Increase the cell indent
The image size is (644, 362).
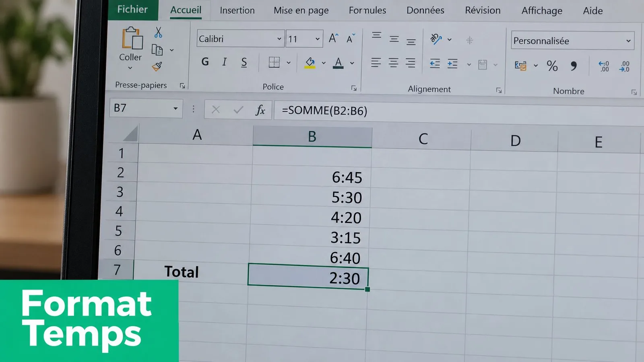[x=452, y=64]
